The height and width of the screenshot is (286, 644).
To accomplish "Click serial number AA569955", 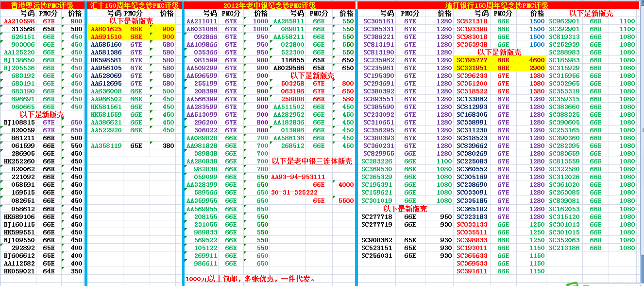I will pyautogui.click(x=202, y=209).
